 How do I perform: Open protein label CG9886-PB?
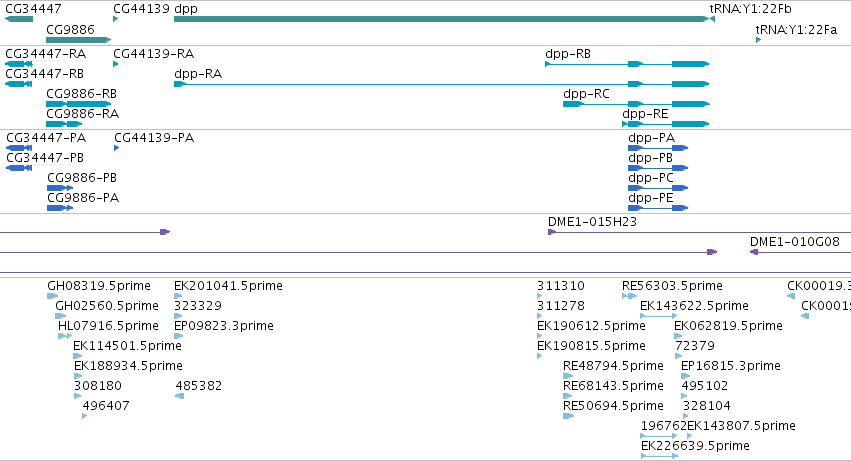[82, 178]
